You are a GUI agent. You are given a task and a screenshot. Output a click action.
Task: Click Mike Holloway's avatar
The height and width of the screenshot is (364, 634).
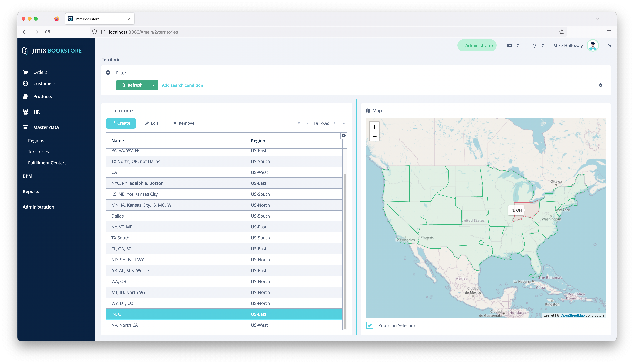click(x=593, y=46)
